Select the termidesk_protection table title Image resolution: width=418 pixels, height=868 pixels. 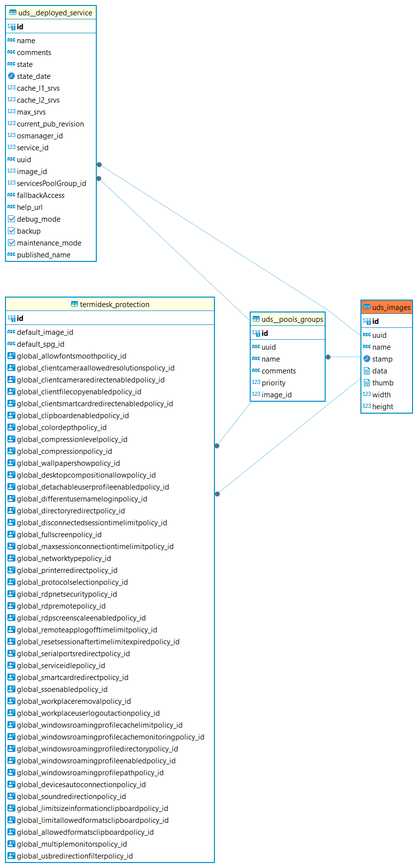coord(114,304)
